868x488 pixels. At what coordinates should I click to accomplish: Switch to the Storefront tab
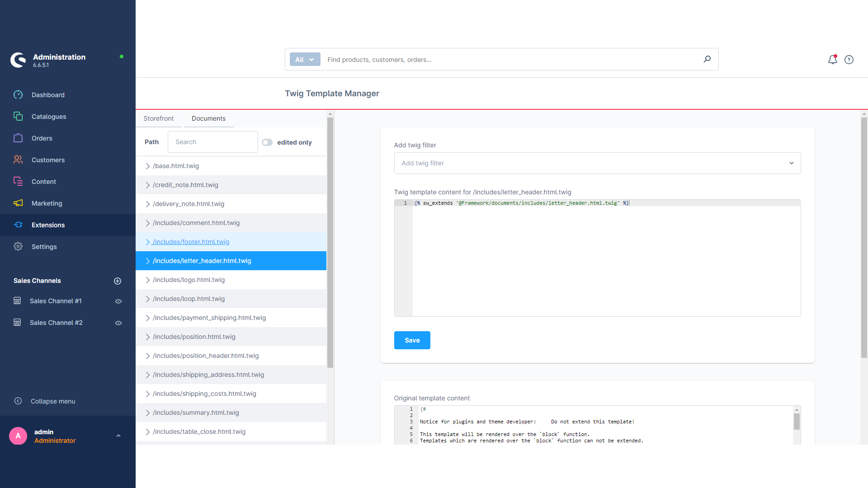(159, 118)
